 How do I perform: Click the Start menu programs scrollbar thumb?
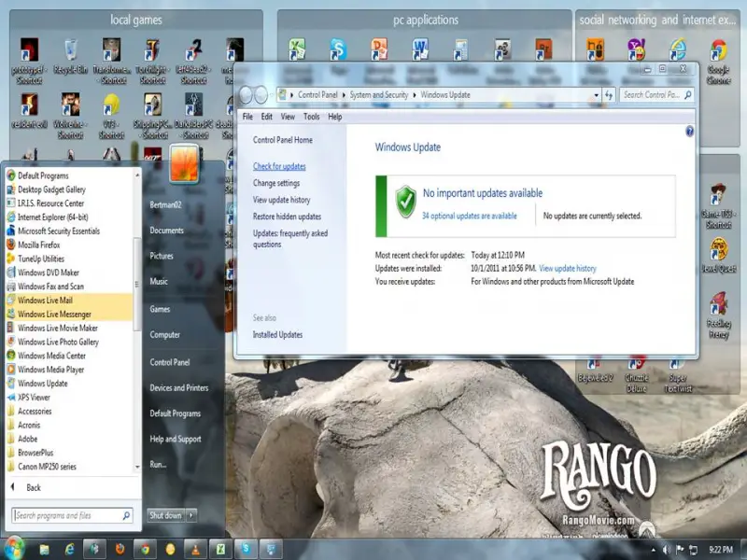137,285
